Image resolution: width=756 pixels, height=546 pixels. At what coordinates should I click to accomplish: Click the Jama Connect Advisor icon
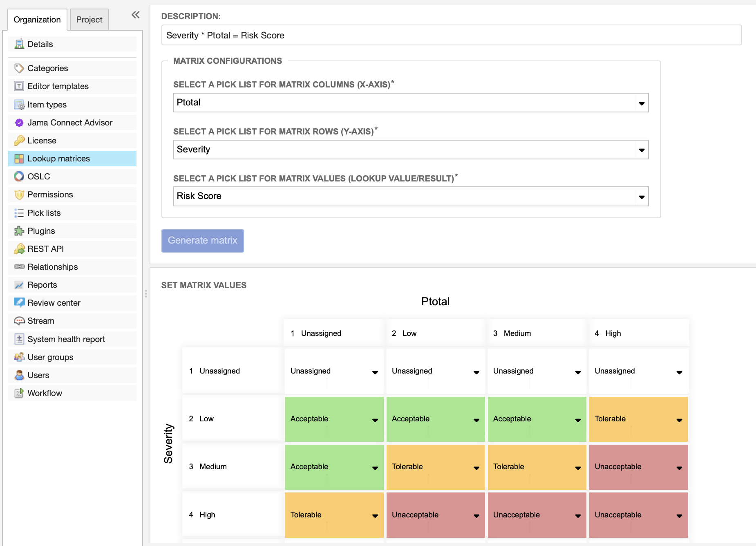click(x=19, y=123)
